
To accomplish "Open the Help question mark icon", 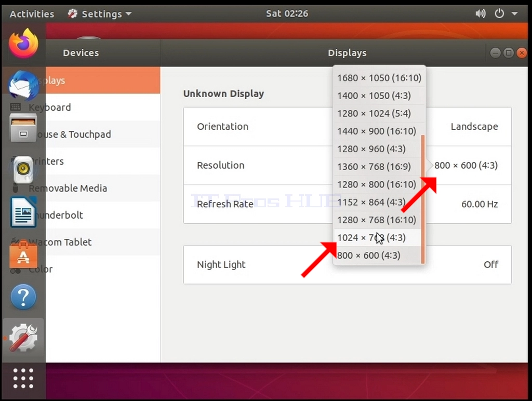I will (x=23, y=297).
